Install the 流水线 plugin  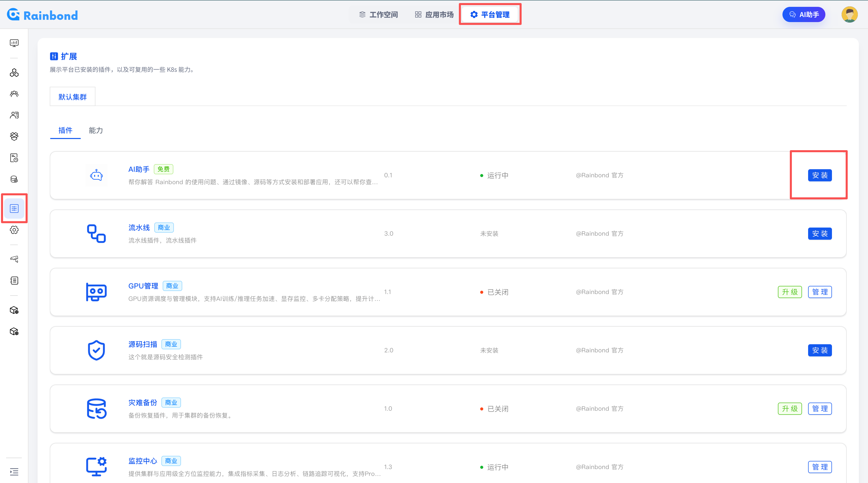[x=820, y=233]
